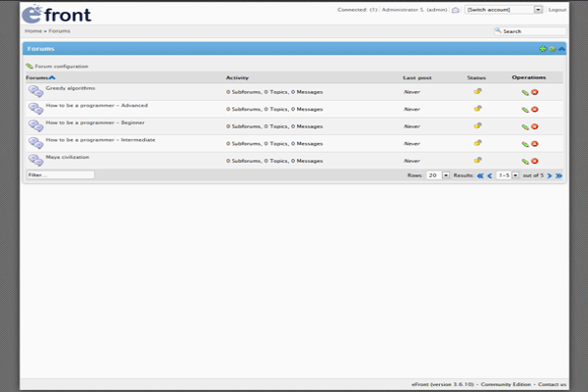Click in the Filter input field
588x392 pixels.
tap(60, 175)
